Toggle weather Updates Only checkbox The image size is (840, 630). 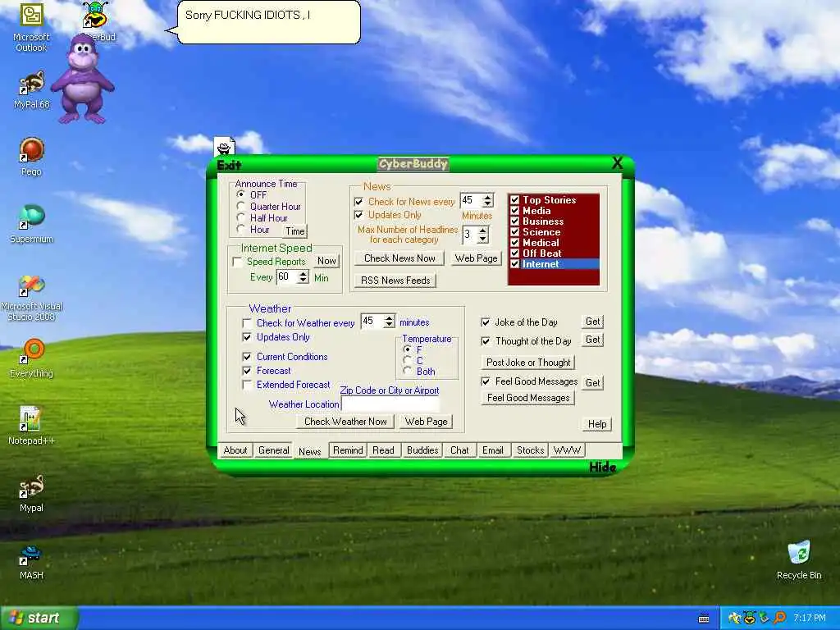click(x=247, y=337)
